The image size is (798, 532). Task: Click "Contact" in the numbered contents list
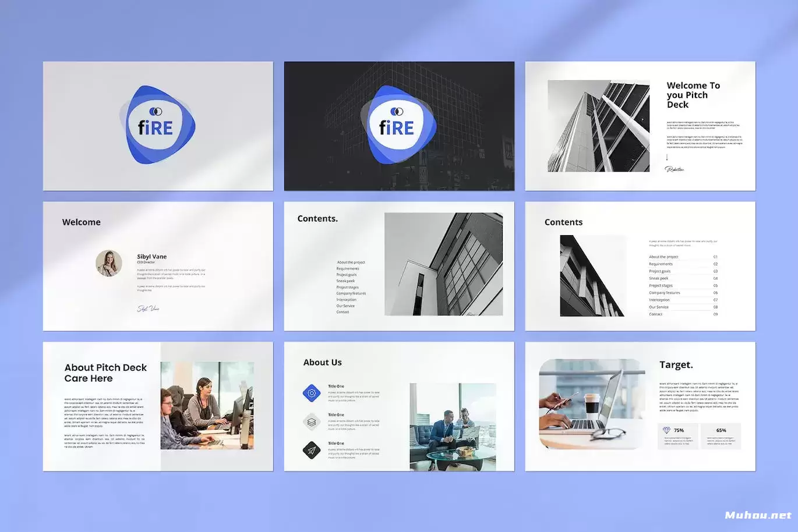coord(656,314)
